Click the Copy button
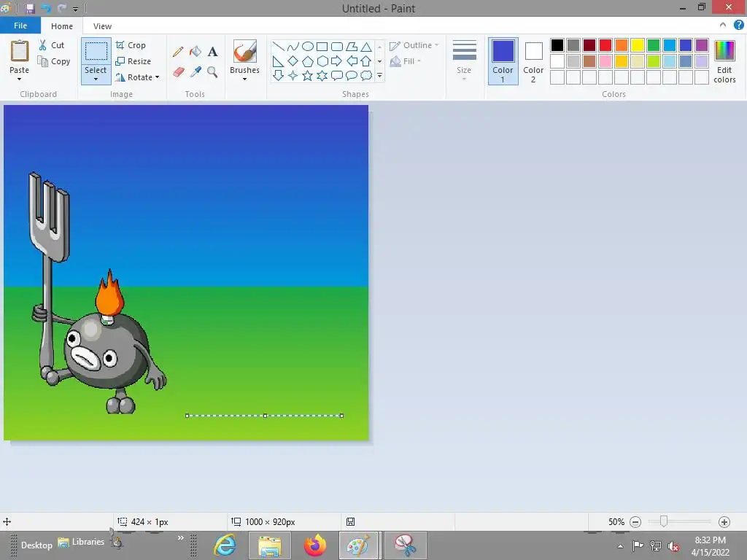747x560 pixels. pyautogui.click(x=54, y=61)
